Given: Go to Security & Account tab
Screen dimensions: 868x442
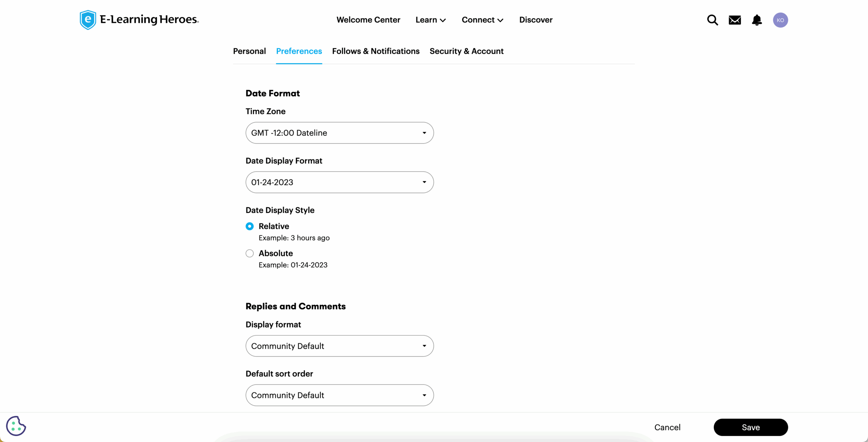Looking at the screenshot, I should tap(466, 51).
